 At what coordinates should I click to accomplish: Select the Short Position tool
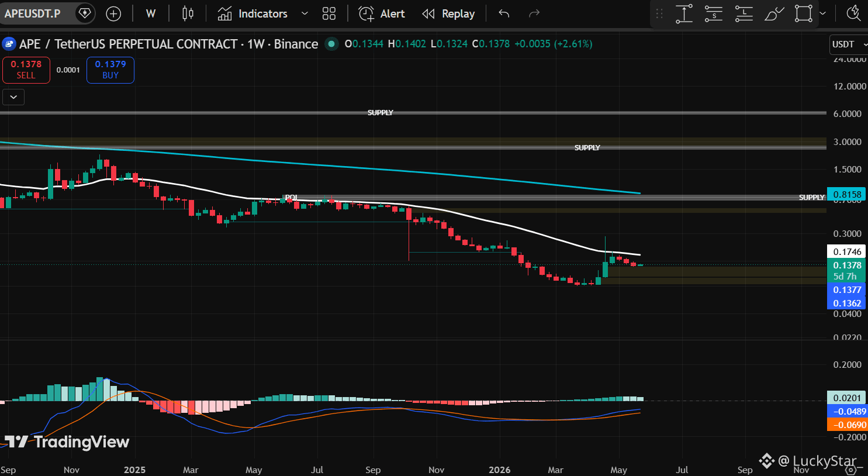[x=714, y=13]
